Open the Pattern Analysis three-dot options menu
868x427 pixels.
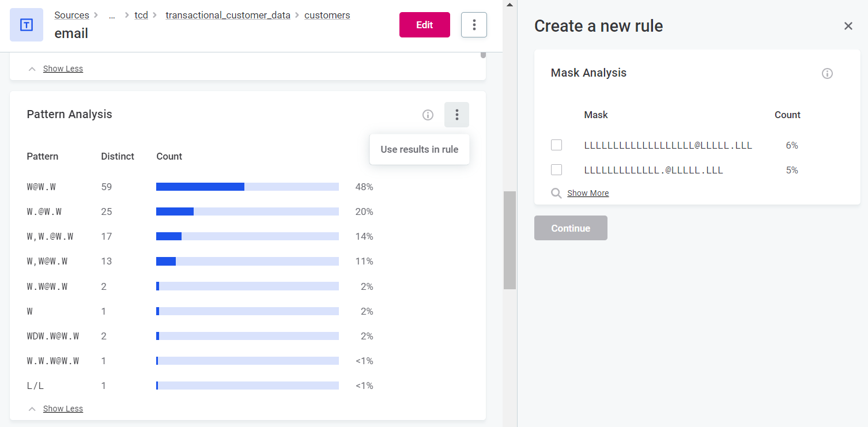tap(456, 115)
